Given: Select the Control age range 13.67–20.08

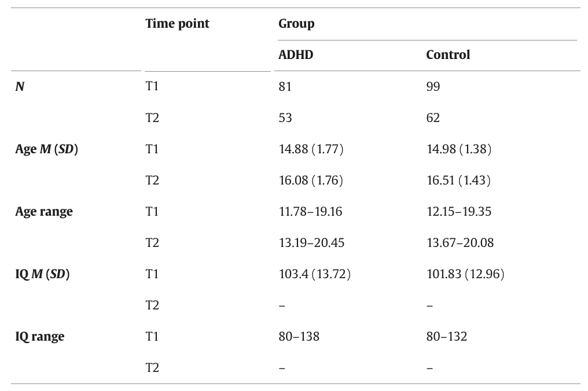Looking at the screenshot, I should click(x=460, y=243).
